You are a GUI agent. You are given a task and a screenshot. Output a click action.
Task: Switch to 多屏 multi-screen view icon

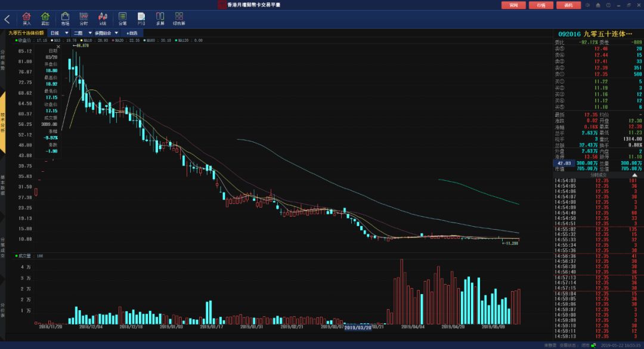[x=160, y=18]
